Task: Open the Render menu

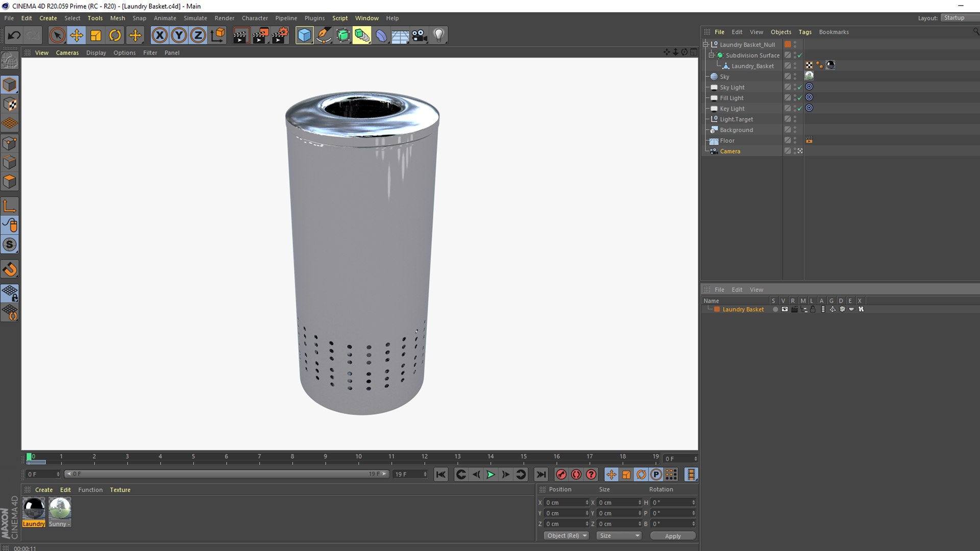Action: pos(225,18)
